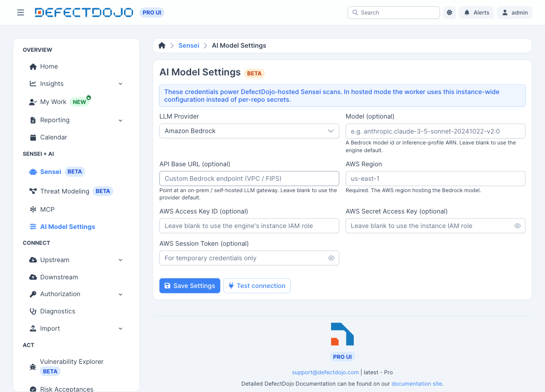The width and height of the screenshot is (545, 392).
Task: Show the AWS Session Token value
Action: click(331, 258)
